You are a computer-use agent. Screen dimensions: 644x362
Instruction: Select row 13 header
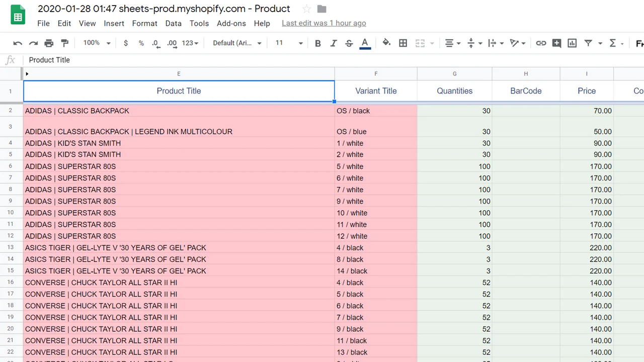[11, 248]
